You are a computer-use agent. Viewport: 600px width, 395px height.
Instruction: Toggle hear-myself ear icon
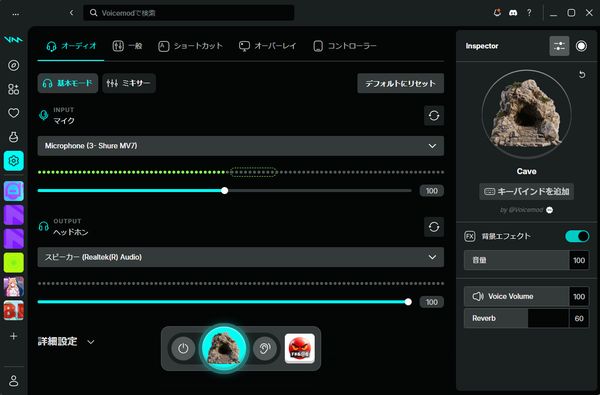point(264,348)
